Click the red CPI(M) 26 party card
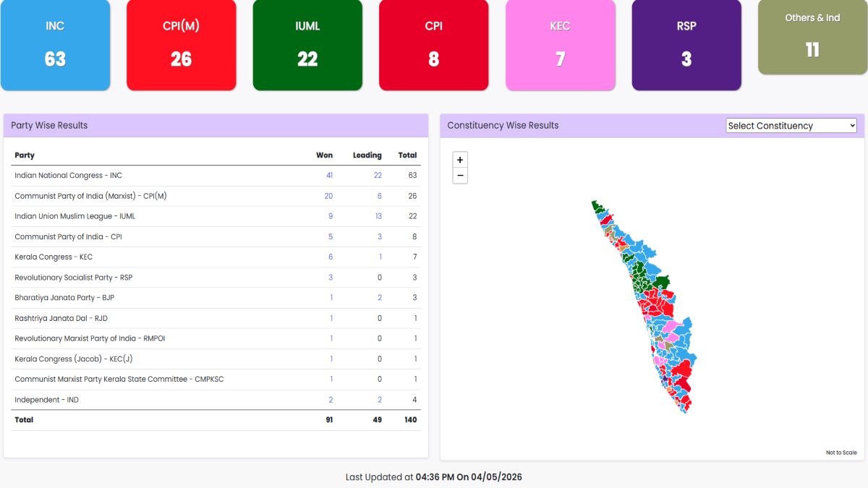868x488 pixels. [182, 45]
